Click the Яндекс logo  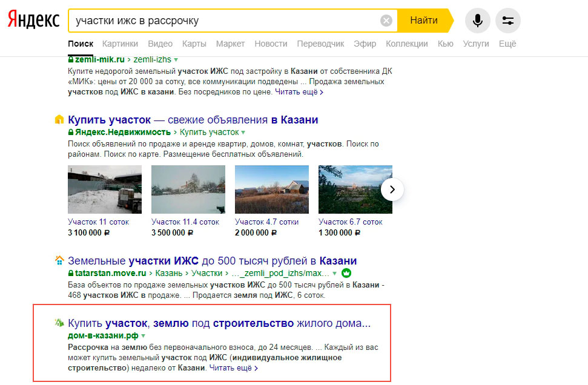point(34,19)
